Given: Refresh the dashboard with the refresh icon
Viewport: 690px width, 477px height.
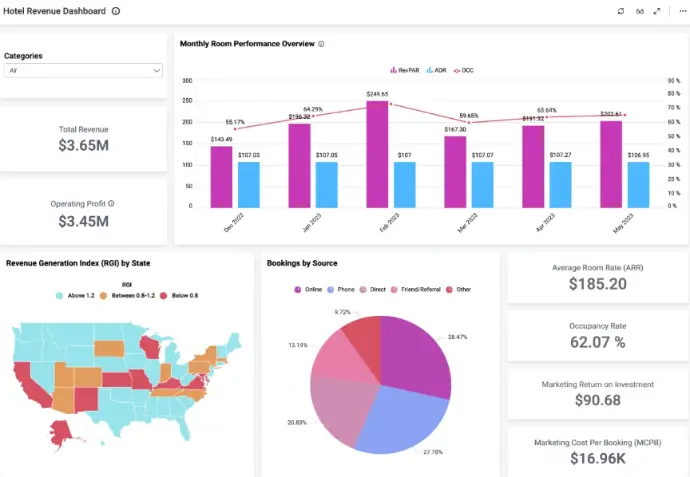Looking at the screenshot, I should (x=621, y=11).
